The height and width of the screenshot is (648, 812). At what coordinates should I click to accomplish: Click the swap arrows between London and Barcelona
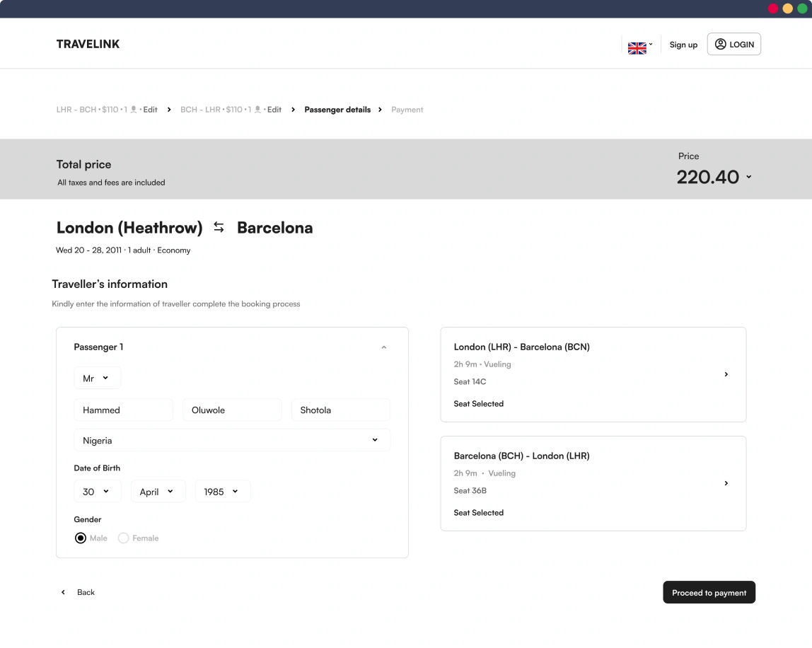click(x=219, y=227)
